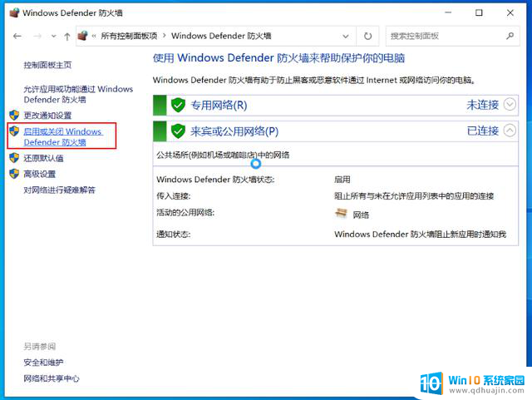This screenshot has width=532, height=400.
Task: Open 高级设置 link
Action: click(39, 174)
